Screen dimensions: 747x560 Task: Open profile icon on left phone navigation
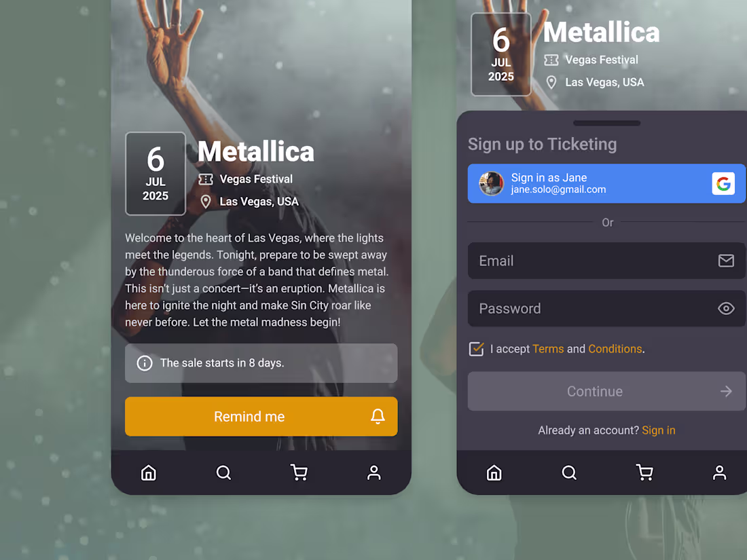374,472
